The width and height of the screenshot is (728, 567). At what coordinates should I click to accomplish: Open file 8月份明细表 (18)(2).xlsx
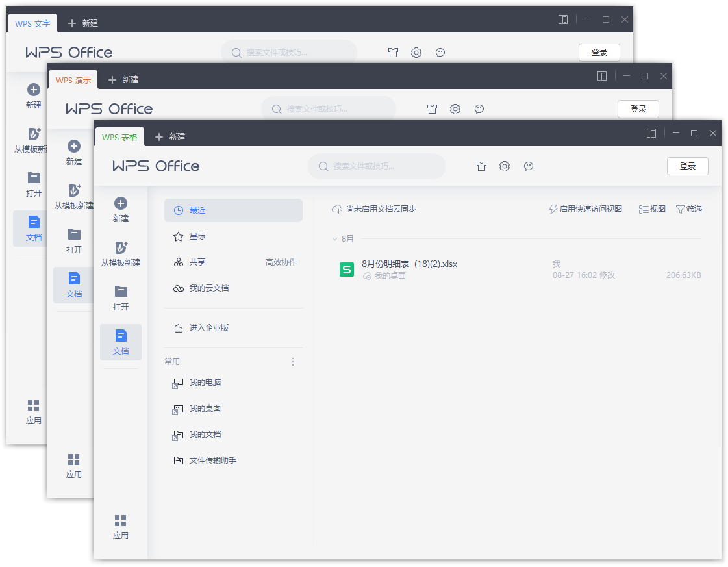[410, 264]
